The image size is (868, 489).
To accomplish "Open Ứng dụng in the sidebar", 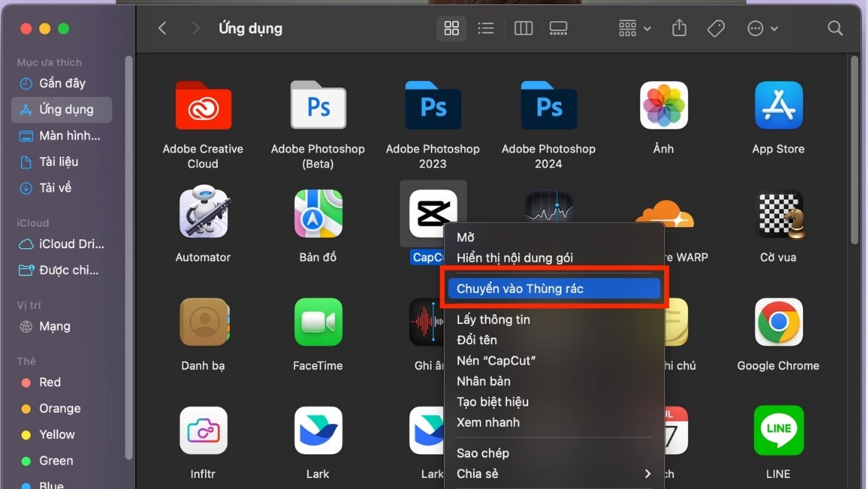I will [x=61, y=109].
